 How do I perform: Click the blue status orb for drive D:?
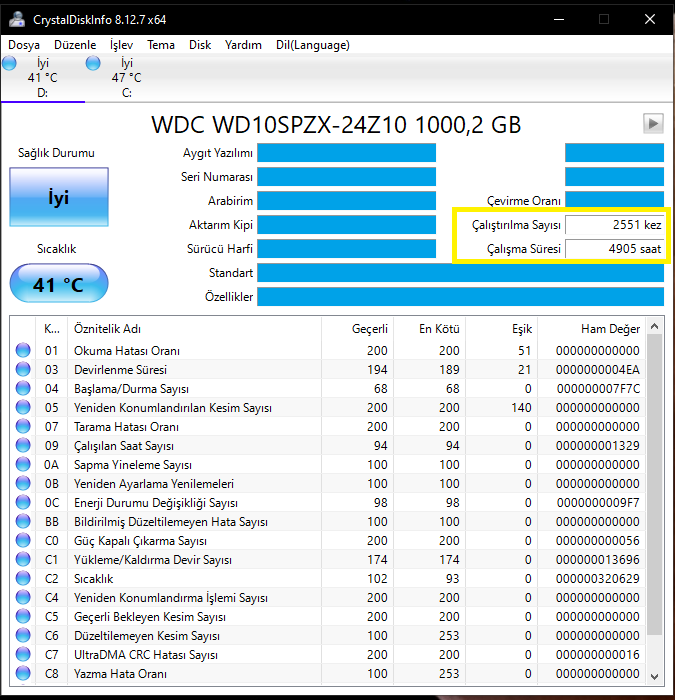point(9,63)
